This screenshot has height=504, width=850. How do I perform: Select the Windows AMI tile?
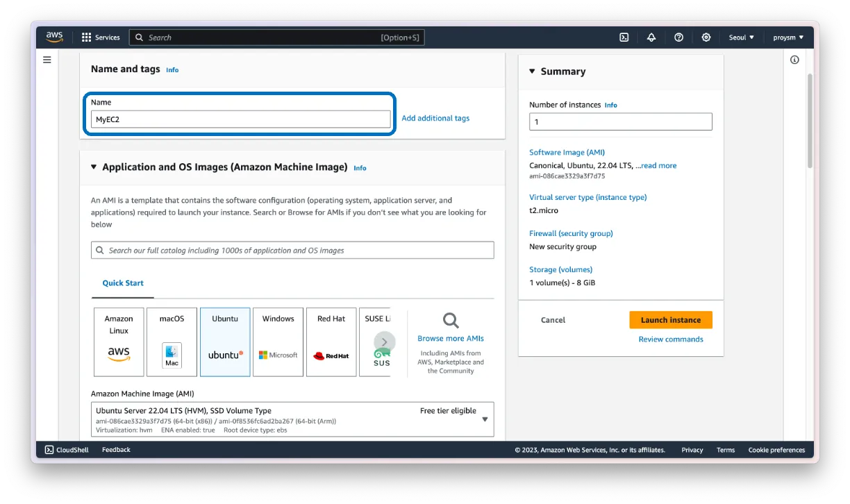pyautogui.click(x=278, y=342)
